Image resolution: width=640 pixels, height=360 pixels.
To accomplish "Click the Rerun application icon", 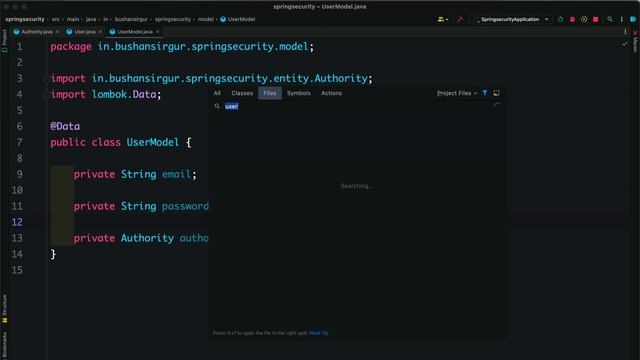I will 560,19.
